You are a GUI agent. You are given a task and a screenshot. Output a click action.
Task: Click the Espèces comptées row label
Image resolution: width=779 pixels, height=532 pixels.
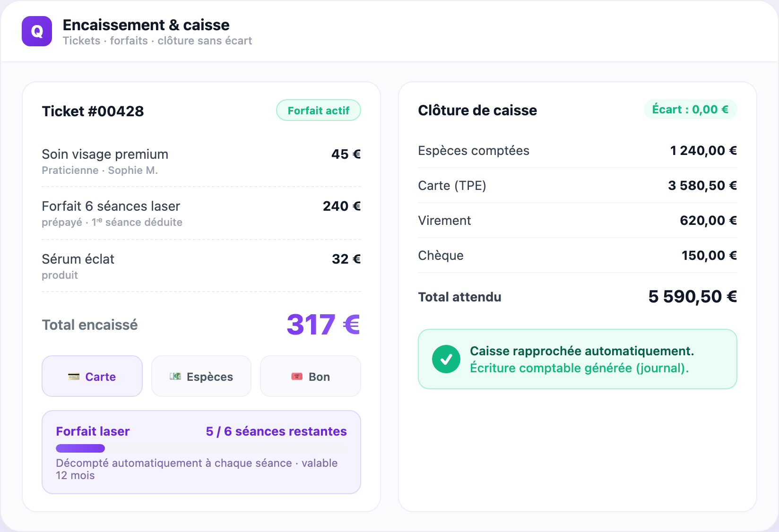coord(474,150)
